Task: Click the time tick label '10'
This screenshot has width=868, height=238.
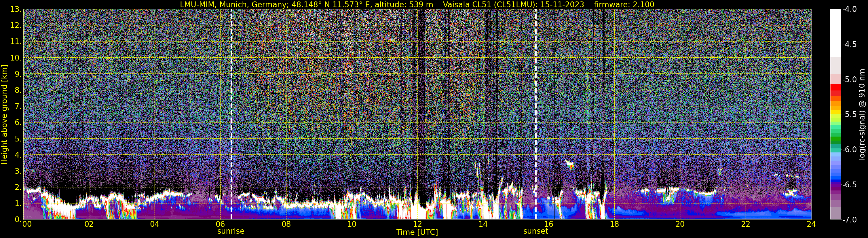Action: coord(352,224)
